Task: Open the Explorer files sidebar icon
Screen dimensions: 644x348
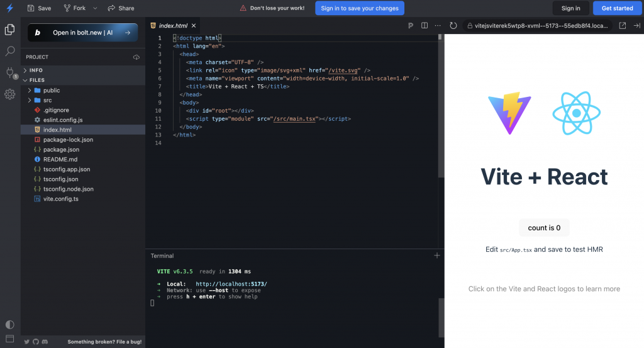Action: (10, 30)
